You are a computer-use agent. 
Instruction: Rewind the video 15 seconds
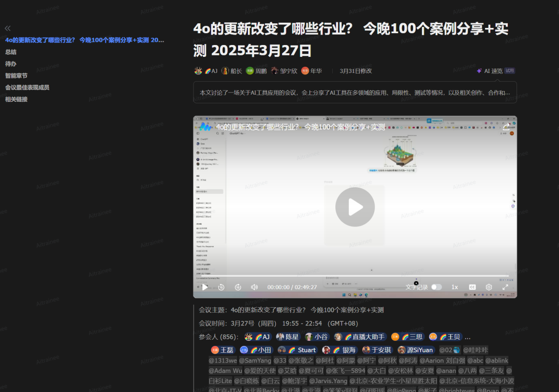click(x=221, y=287)
